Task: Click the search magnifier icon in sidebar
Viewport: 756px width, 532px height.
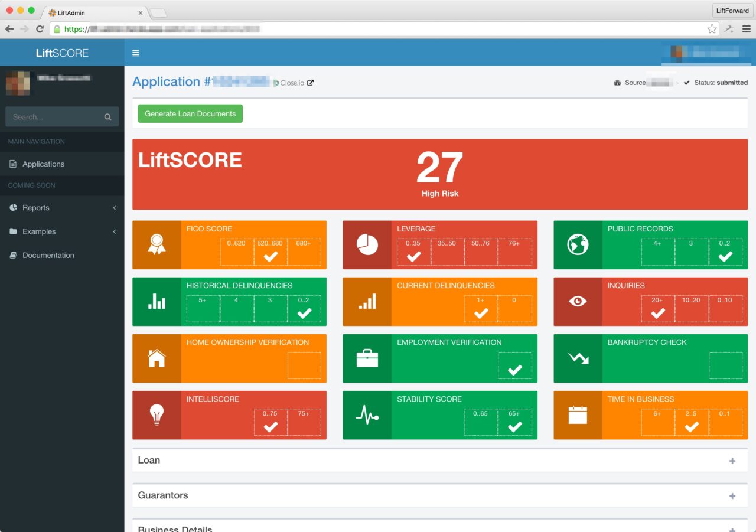Action: point(107,117)
